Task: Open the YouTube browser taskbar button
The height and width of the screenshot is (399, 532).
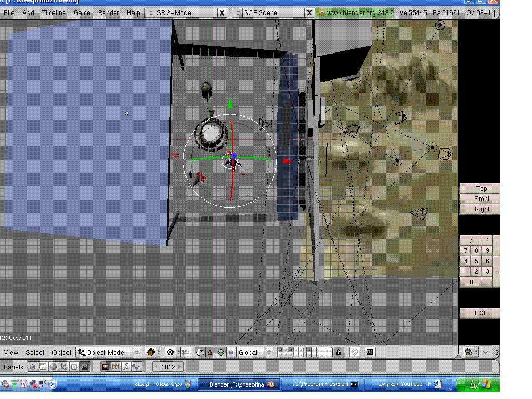Action: (x=406, y=384)
